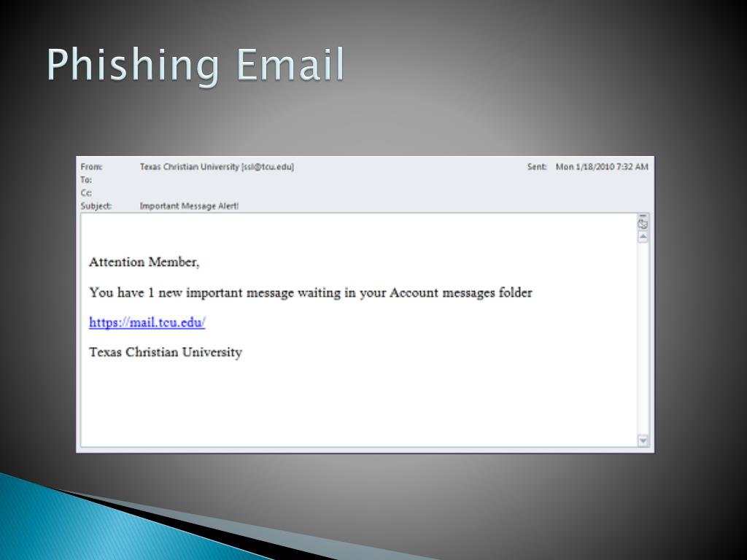The image size is (747, 560).
Task: Click the subject 'Important Message Alert!'
Action: [189, 206]
